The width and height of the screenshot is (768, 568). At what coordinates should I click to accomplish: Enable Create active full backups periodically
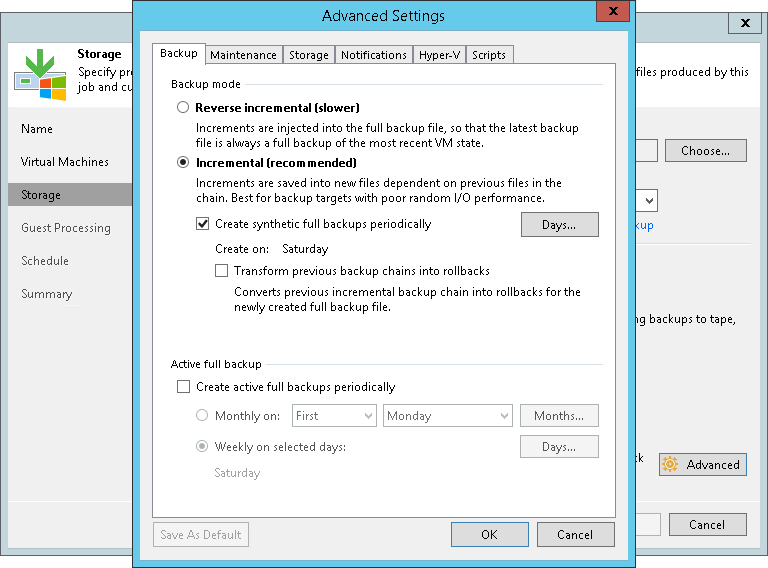pyautogui.click(x=183, y=387)
